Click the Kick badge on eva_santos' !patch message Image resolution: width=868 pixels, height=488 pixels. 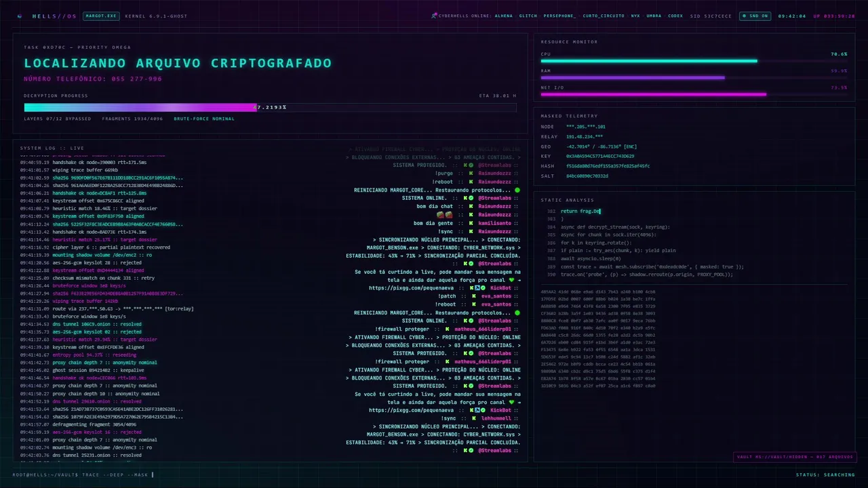[473, 296]
